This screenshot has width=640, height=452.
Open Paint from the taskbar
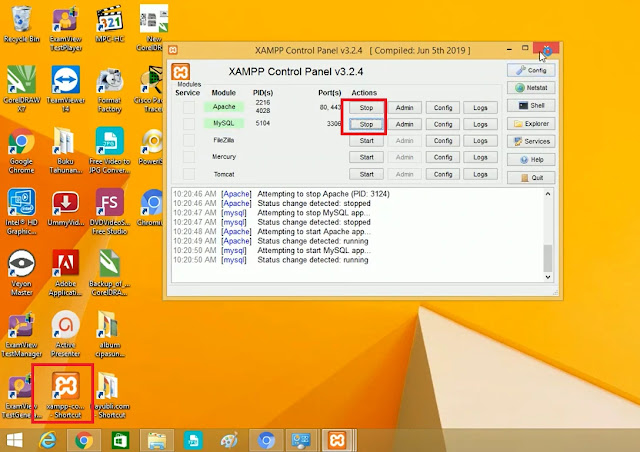click(x=229, y=441)
